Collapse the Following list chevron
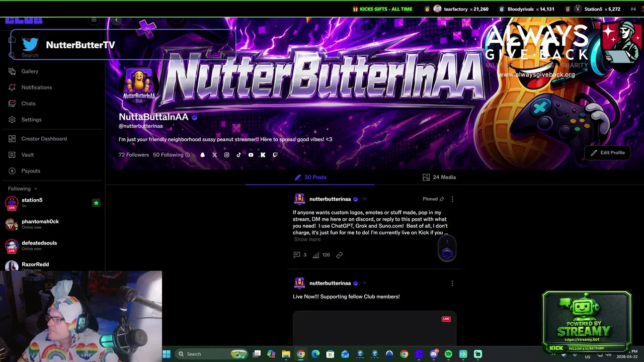This screenshot has height=362, width=644. pos(35,189)
